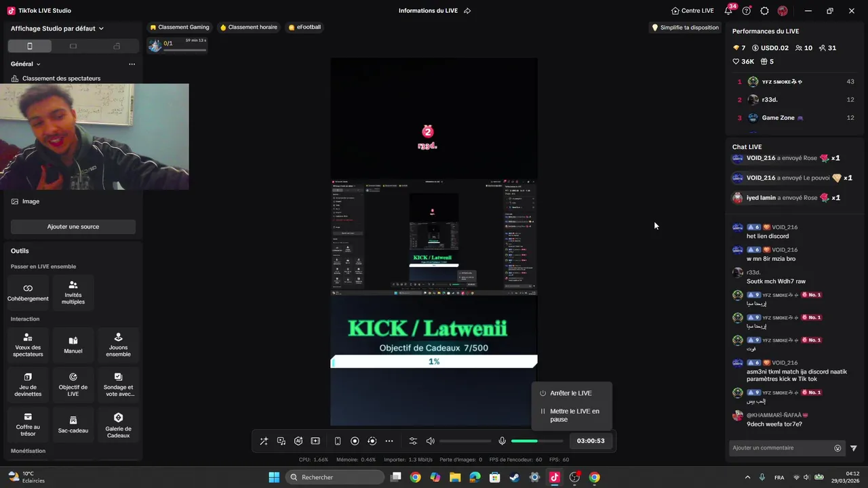Open the magic effects wand tool

(264, 441)
